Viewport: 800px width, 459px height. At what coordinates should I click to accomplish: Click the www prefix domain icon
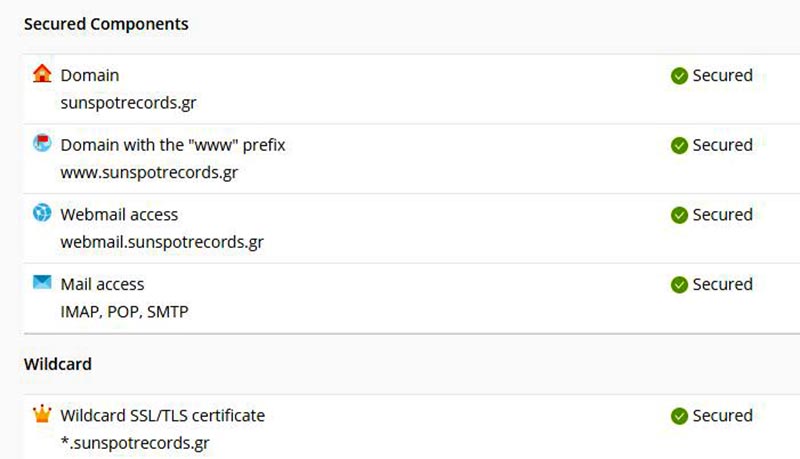pos(42,144)
